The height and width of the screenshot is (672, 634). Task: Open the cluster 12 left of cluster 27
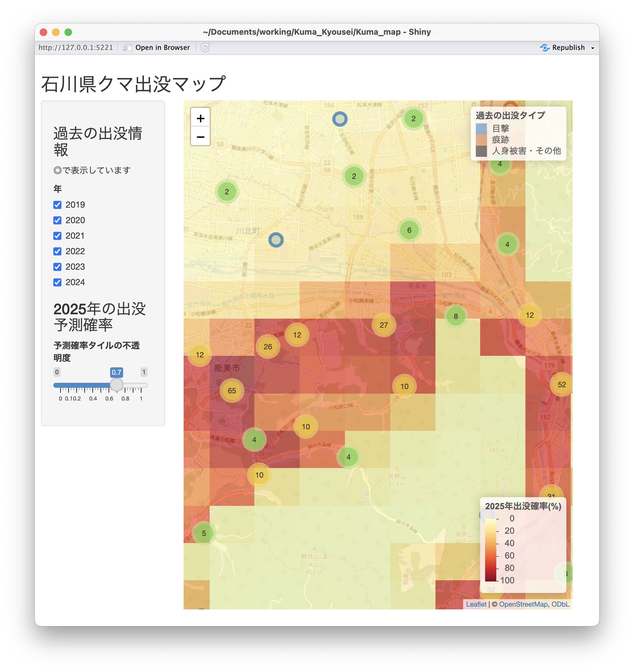[x=297, y=335]
